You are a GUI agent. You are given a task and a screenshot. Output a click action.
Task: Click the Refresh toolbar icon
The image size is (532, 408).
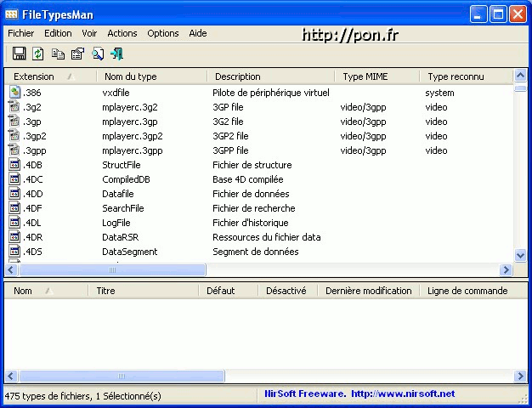pyautogui.click(x=38, y=54)
